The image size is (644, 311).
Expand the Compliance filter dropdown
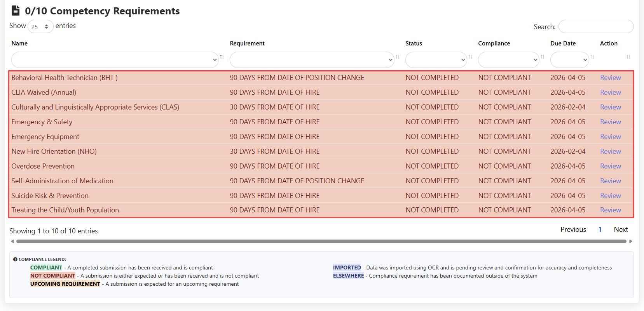click(x=508, y=60)
